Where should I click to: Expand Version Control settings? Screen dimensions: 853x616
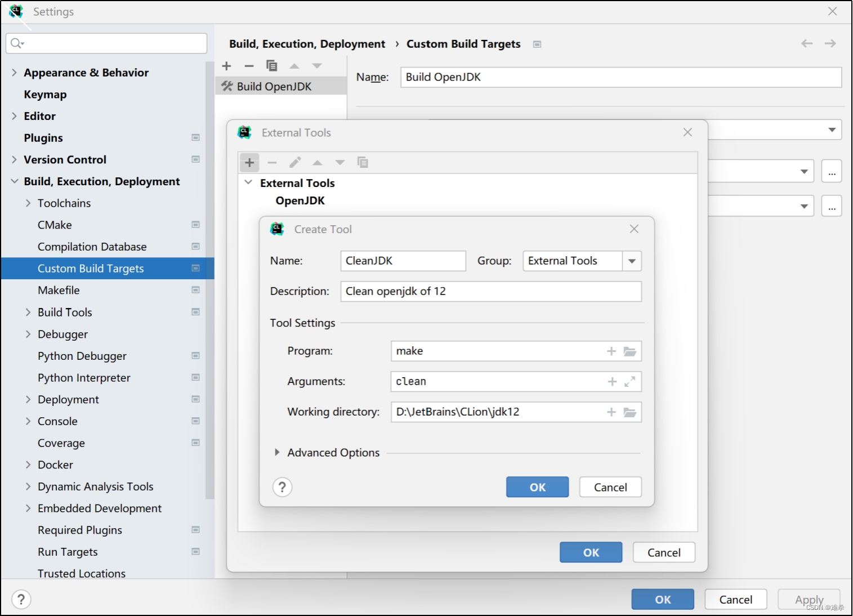coord(14,159)
